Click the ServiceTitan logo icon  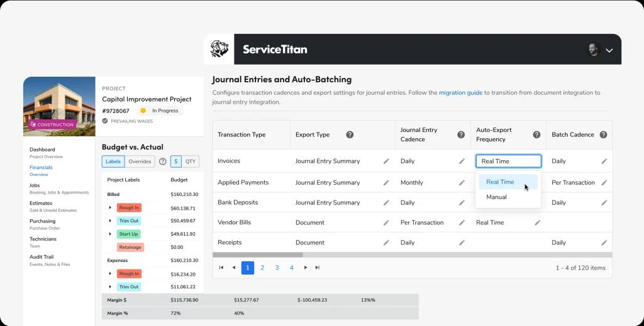click(219, 49)
